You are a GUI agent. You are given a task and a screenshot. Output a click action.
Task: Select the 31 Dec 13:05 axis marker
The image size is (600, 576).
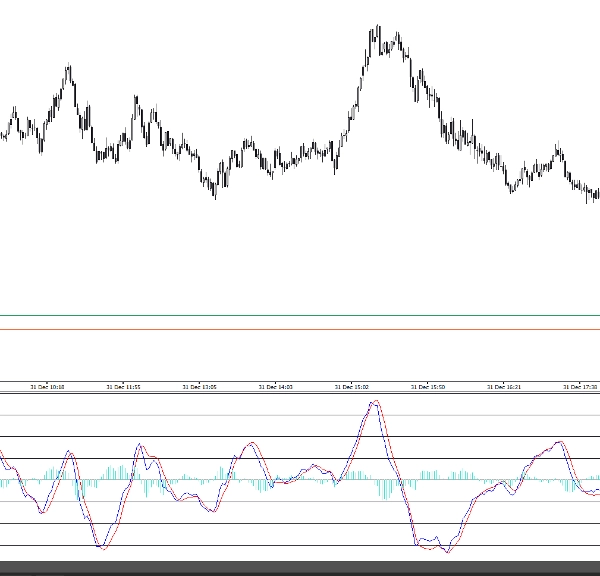pos(200,386)
